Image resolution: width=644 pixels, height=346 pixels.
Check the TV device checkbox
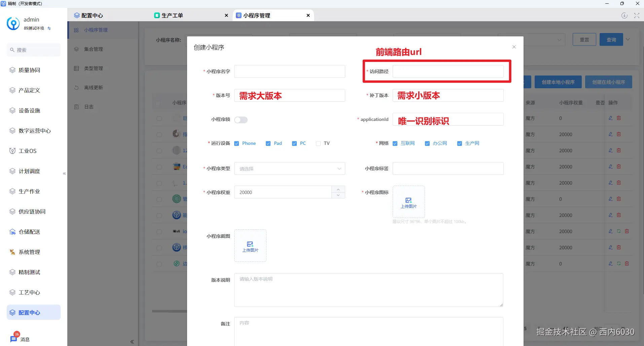pyautogui.click(x=318, y=143)
